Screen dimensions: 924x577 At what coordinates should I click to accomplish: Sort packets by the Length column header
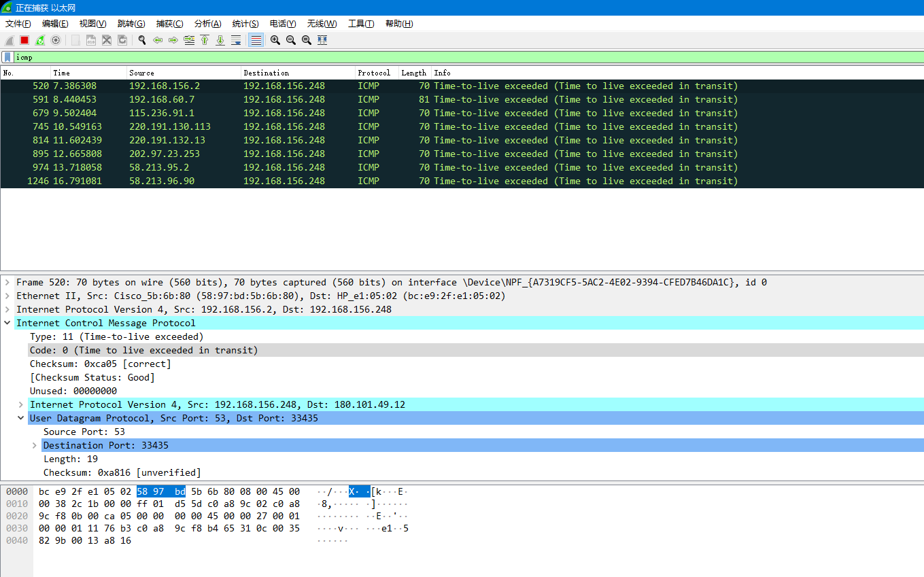click(415, 73)
